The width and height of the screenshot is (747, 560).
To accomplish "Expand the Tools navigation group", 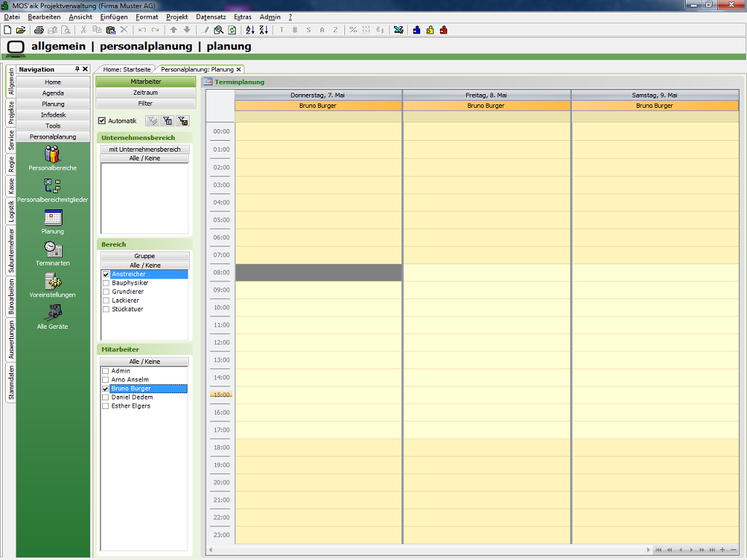I will [53, 125].
